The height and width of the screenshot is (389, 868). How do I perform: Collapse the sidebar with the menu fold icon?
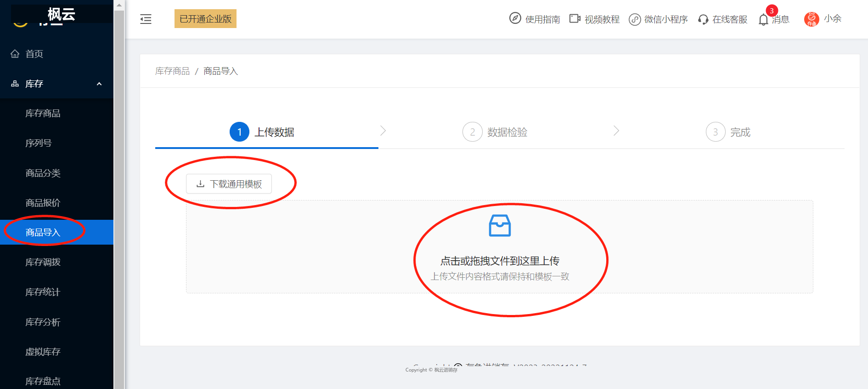pyautogui.click(x=146, y=19)
